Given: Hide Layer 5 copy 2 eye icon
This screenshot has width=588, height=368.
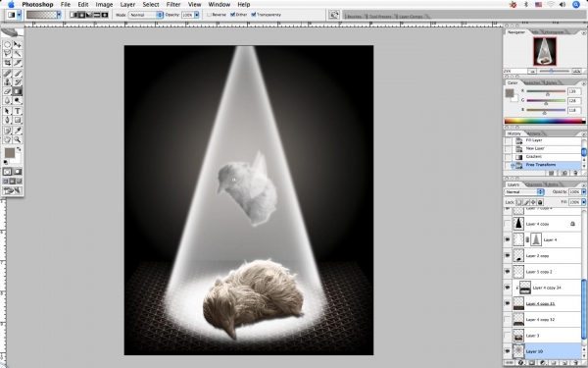Looking at the screenshot, I should point(508,272).
